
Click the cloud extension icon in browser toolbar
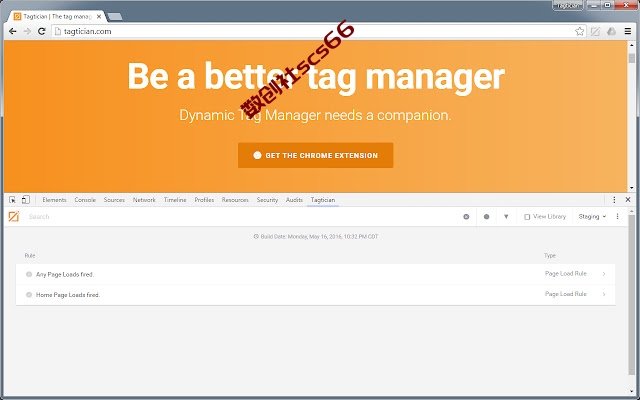tap(611, 31)
